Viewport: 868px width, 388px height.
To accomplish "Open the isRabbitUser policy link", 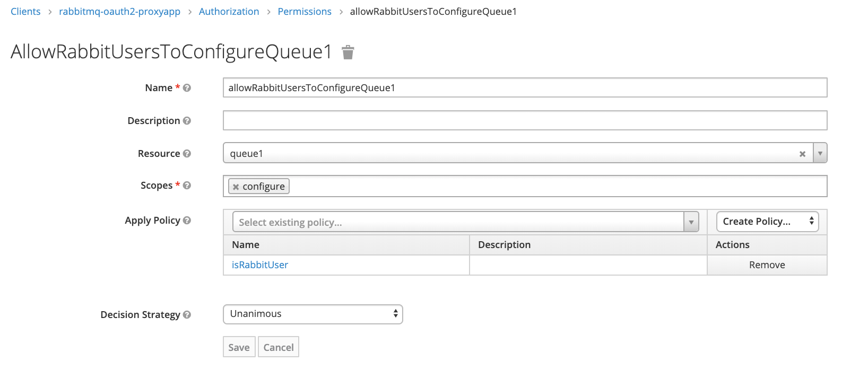I will click(x=260, y=265).
